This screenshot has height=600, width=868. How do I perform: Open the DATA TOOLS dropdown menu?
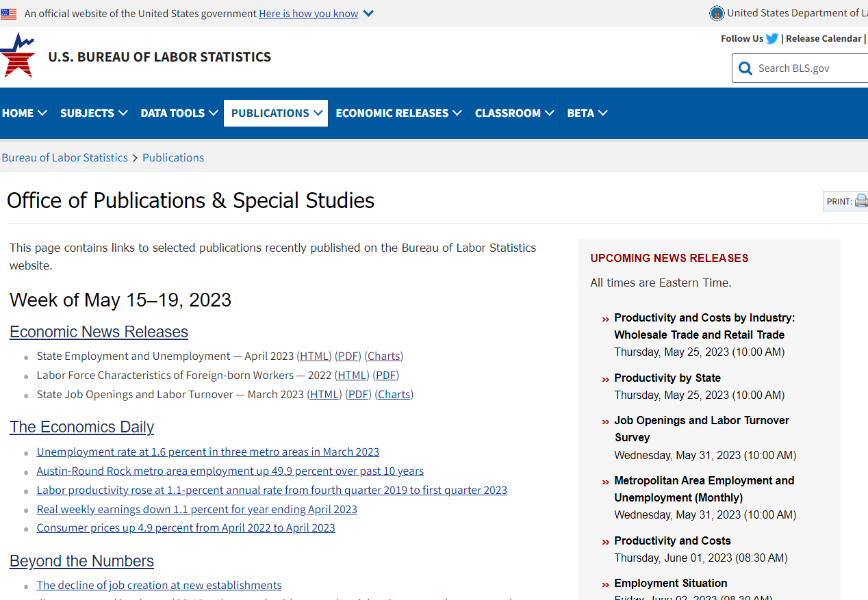coord(179,113)
